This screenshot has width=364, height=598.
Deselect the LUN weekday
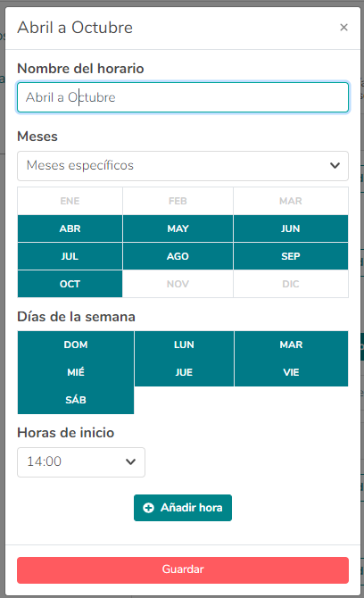click(184, 345)
